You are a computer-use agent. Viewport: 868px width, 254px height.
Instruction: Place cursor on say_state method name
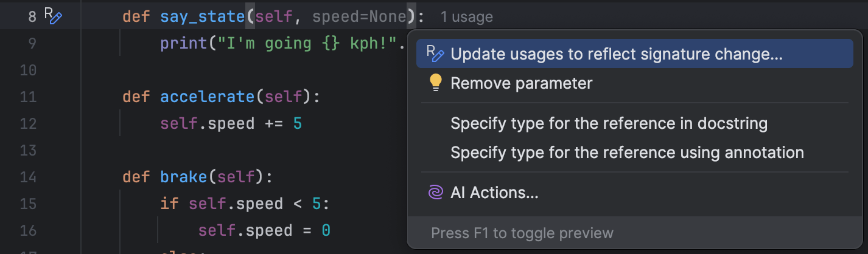tap(202, 16)
